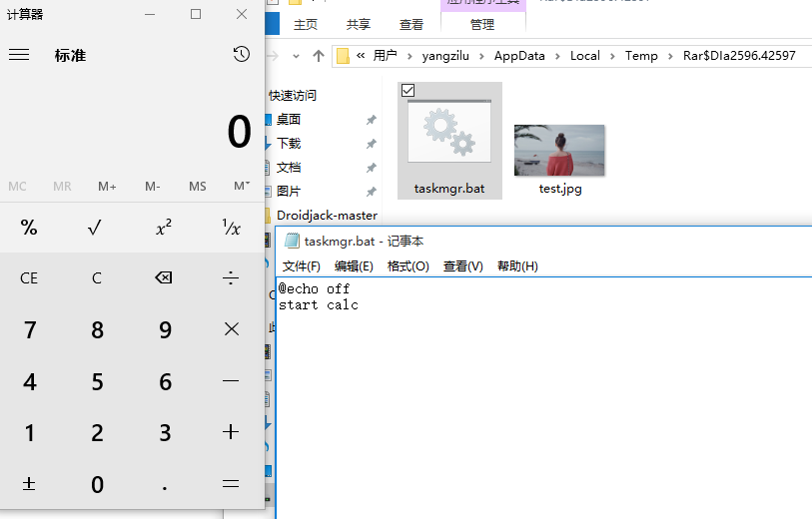Open the 帮助(H) menu in Notepad
Image resolution: width=812 pixels, height=519 pixels.
(517, 265)
